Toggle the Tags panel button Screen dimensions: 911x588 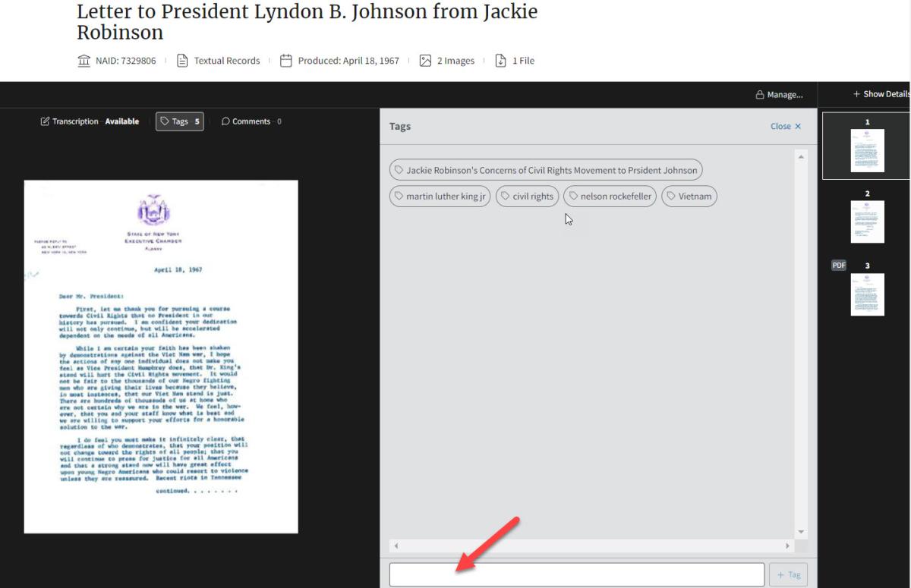click(x=180, y=121)
